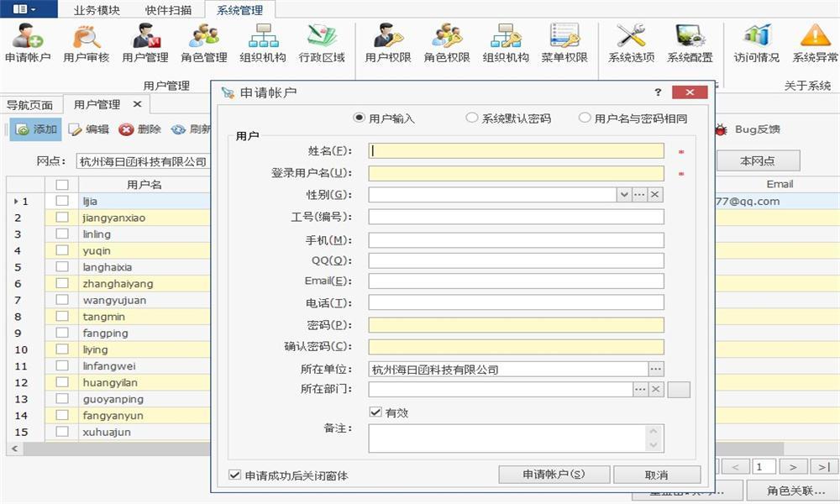Click the ellipsis button next to 性别

[x=639, y=194]
